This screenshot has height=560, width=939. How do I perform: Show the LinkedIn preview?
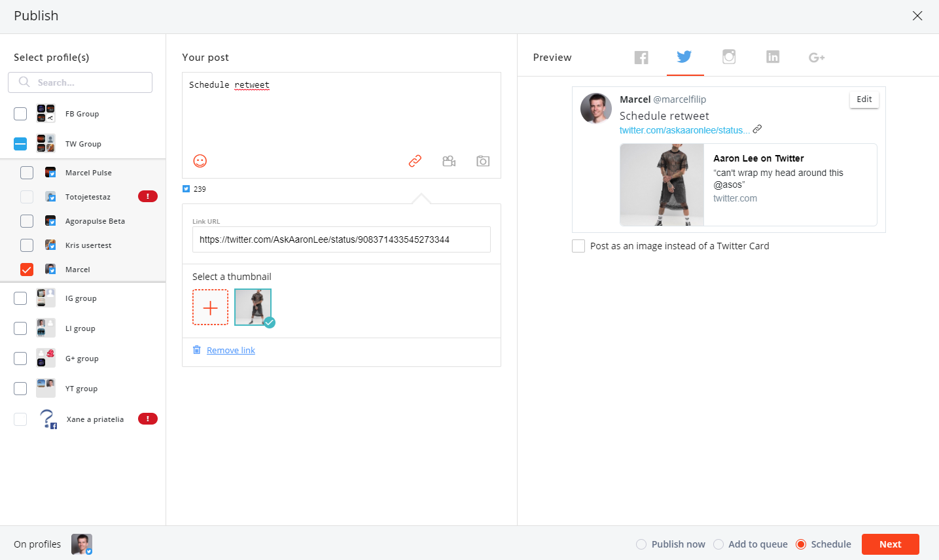click(x=773, y=57)
